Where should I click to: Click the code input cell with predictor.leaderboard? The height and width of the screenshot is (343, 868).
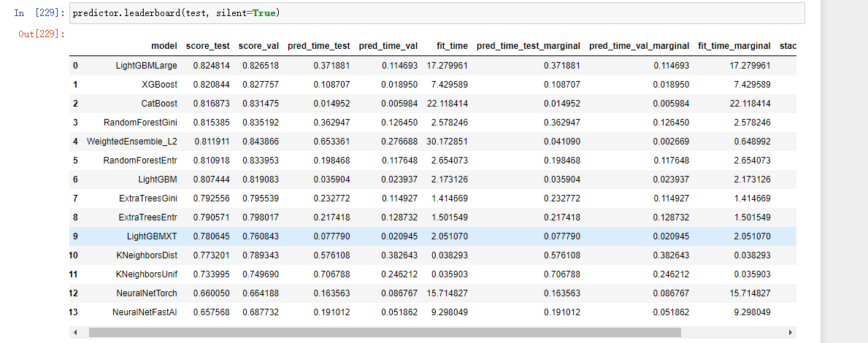click(438, 12)
